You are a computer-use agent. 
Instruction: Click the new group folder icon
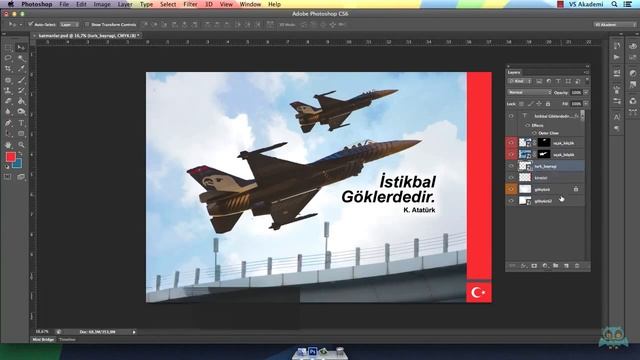pyautogui.click(x=556, y=266)
